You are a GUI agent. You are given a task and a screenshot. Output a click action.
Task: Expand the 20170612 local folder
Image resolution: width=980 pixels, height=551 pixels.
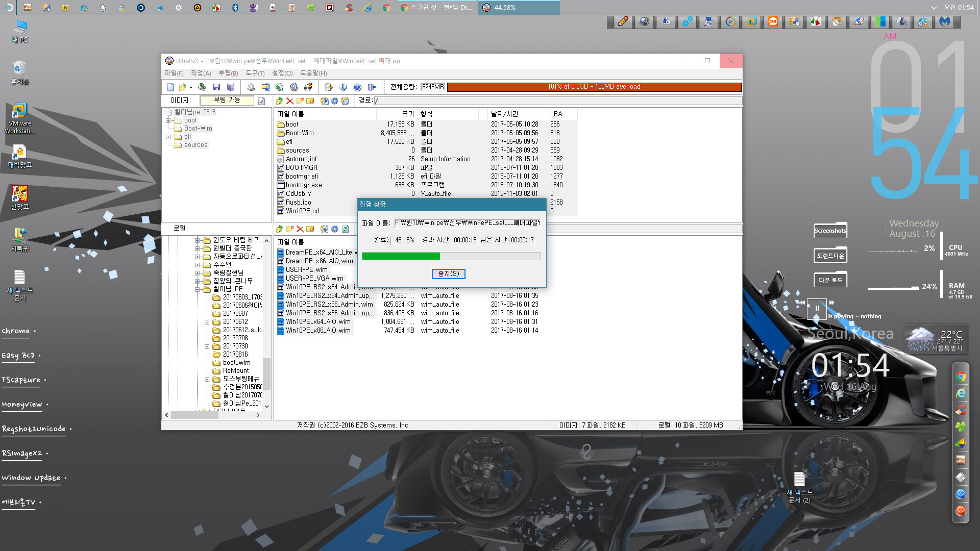[x=207, y=322]
